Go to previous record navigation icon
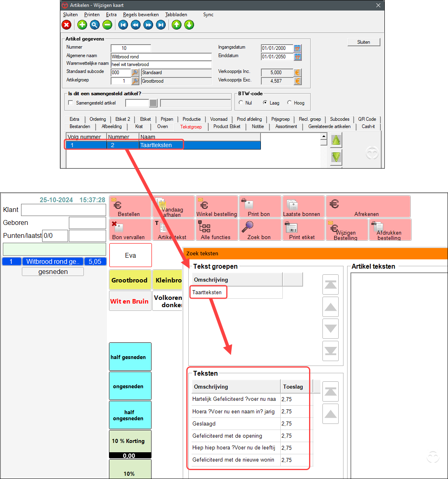 136,25
